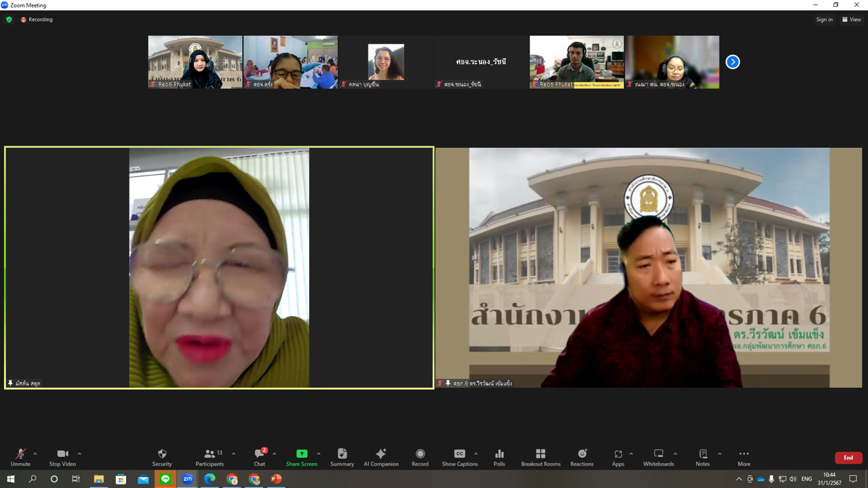Viewport: 868px width, 488px height.
Task: Open the More options menu
Action: point(744,457)
